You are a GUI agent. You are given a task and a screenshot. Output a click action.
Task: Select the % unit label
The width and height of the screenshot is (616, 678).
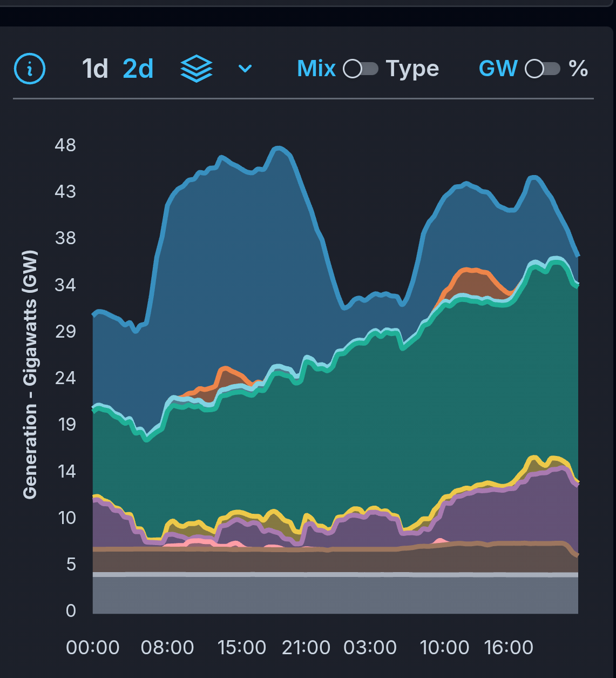click(578, 69)
